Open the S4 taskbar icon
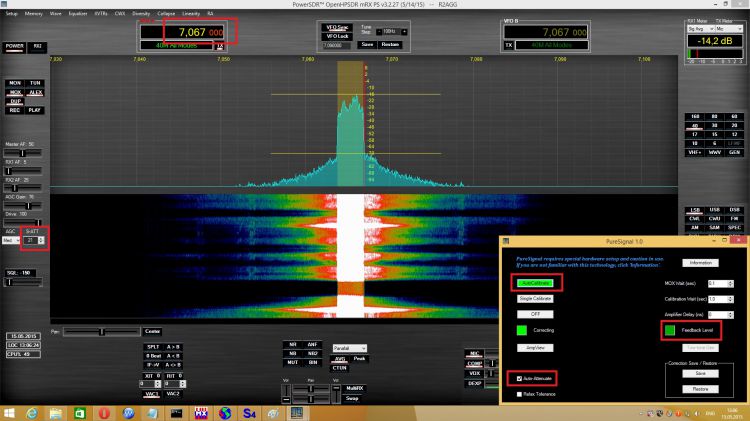750x421 pixels. 249,413
